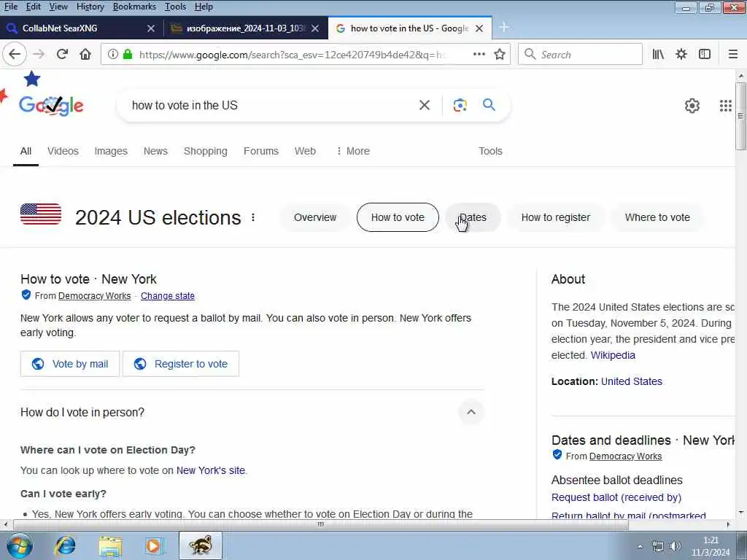Open the browser Home page

click(85, 54)
